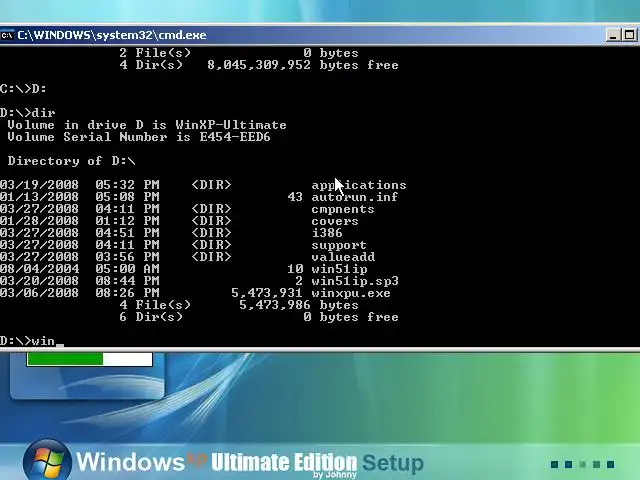Click the 'Ultimate Edition' banner text
Image resolution: width=640 pixels, height=480 pixels.
(x=284, y=462)
